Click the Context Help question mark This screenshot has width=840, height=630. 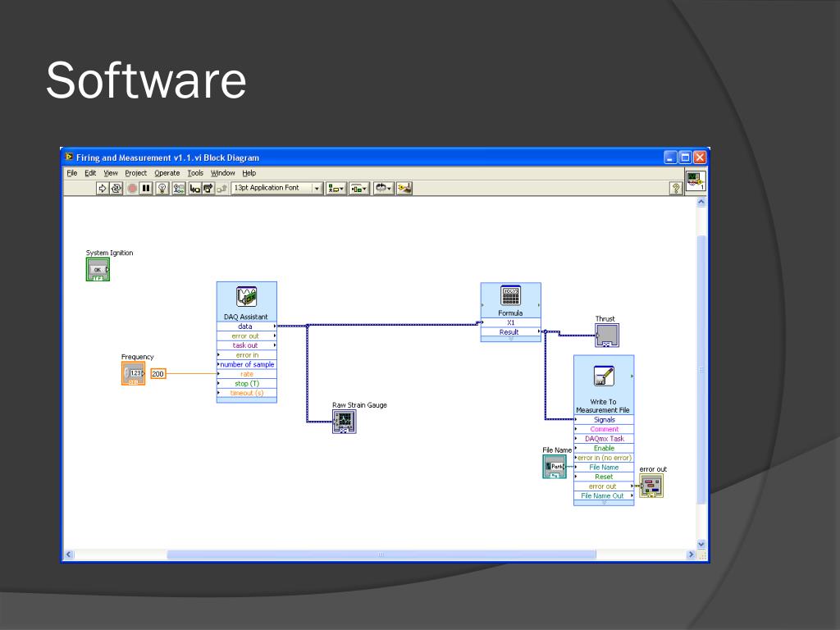(676, 188)
